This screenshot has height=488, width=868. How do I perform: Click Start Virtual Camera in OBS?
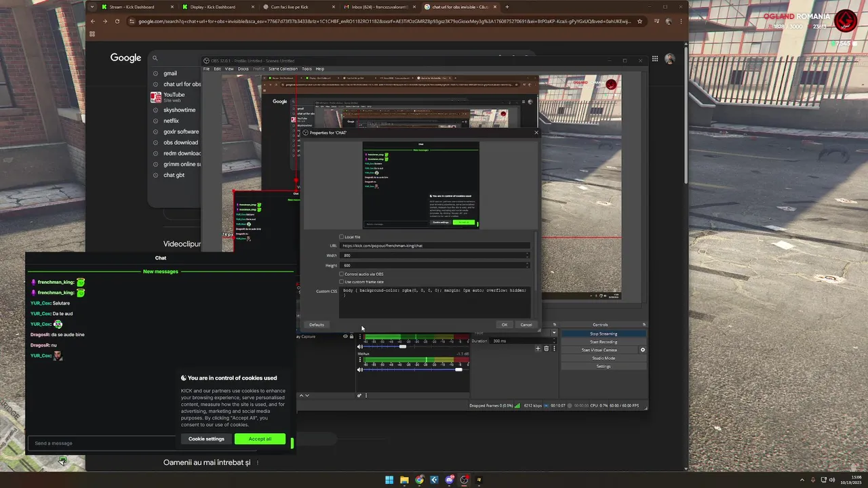coord(599,350)
